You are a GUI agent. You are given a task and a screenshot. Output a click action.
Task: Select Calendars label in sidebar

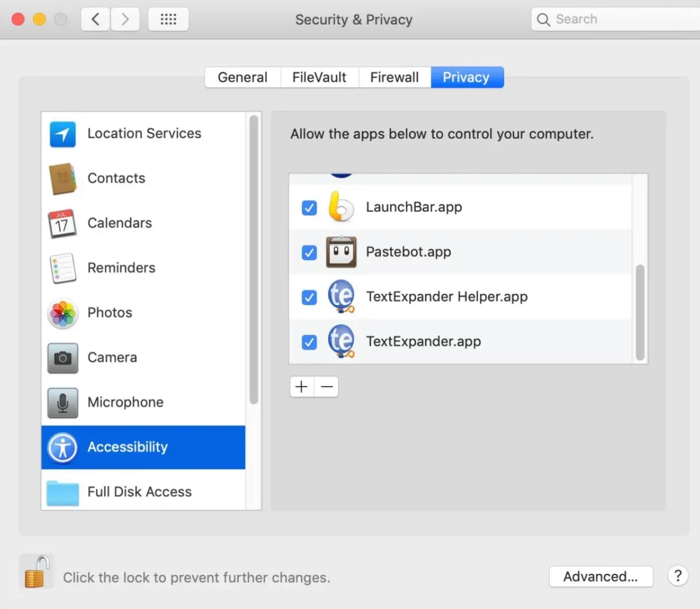(x=120, y=223)
